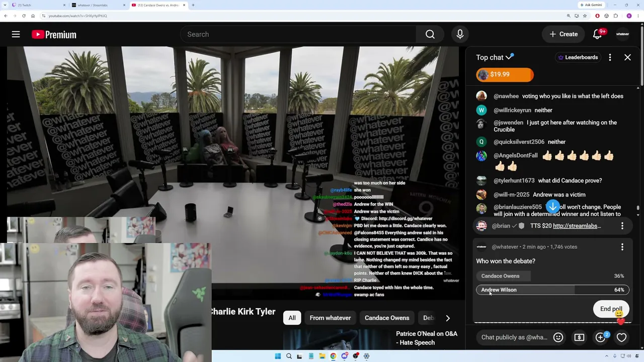Image resolution: width=644 pixels, height=362 pixels.
Task: Select the From whatever filter chip
Action: (x=330, y=318)
